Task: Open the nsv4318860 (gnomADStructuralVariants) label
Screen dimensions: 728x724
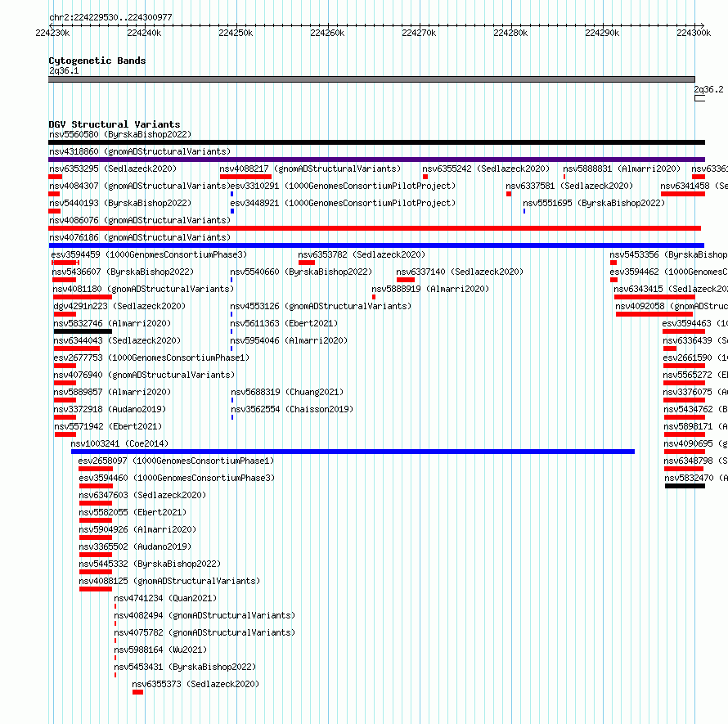Action: tap(140, 151)
